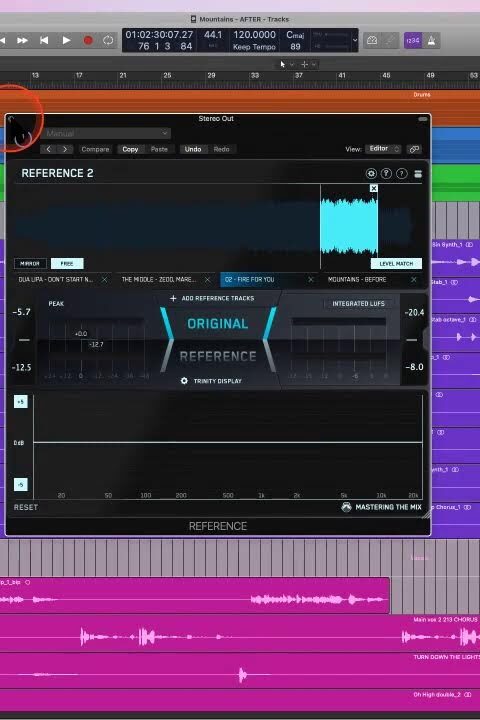Open the LCD display mode dropdown arrow
This screenshot has width=480, height=720.
(355, 40)
